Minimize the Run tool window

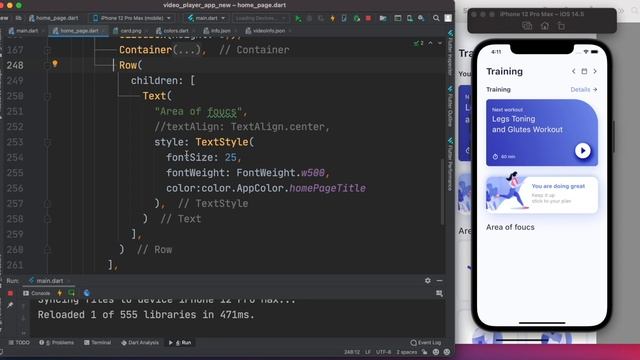[439, 280]
